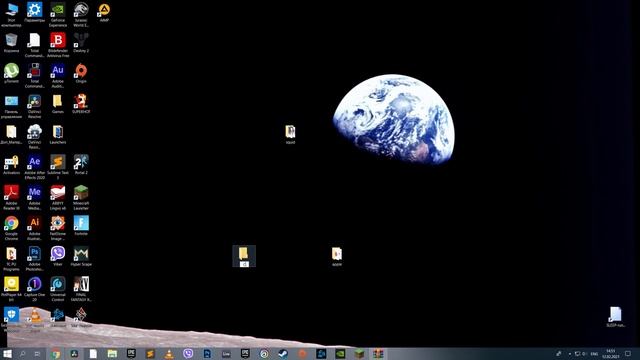
Task: Launch the Fortnite desktop shortcut
Action: pos(81,226)
